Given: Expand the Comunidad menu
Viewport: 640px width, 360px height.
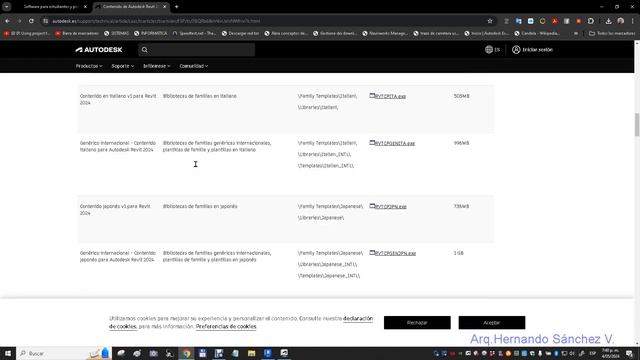Looking at the screenshot, I should point(194,66).
